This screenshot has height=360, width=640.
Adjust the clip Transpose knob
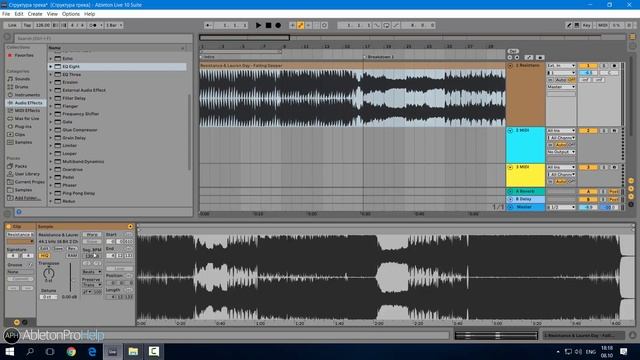[x=49, y=273]
